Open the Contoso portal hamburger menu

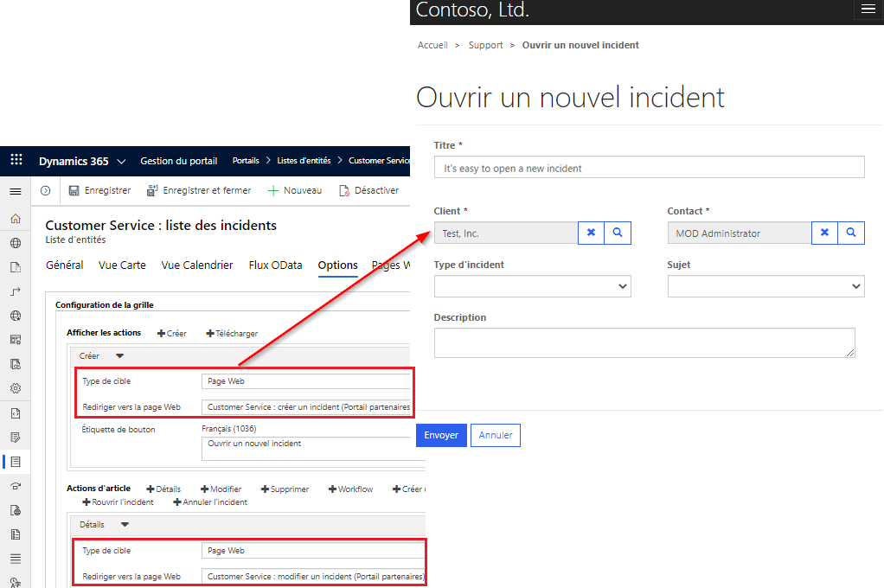868,9
